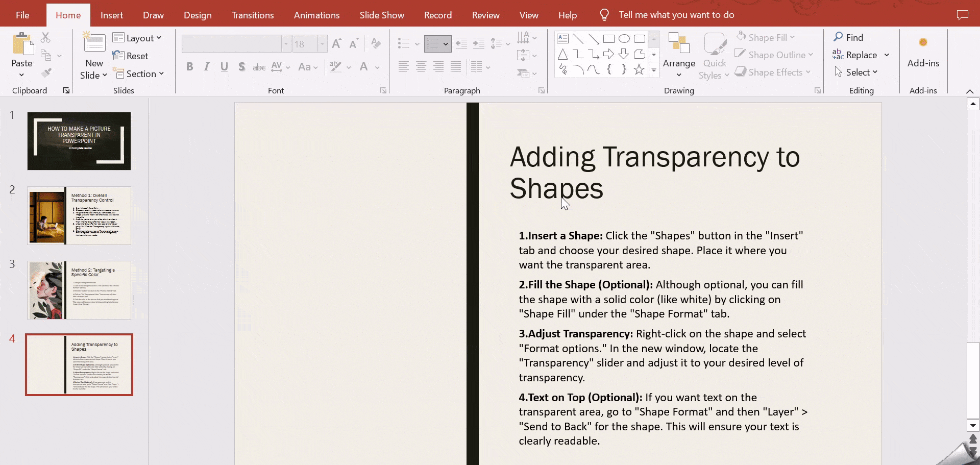Viewport: 980px width, 465px height.
Task: Select the Oval shape in shapes gallery
Action: [624, 39]
